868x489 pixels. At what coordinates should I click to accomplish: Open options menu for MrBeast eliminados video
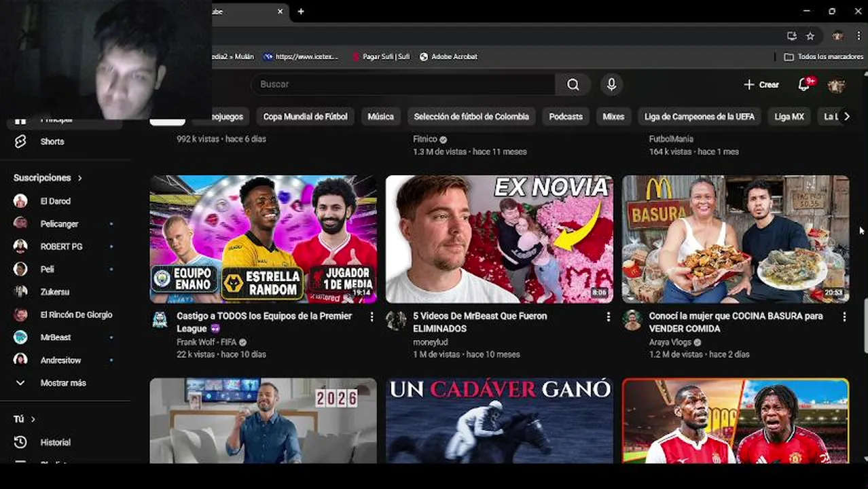[608, 317]
